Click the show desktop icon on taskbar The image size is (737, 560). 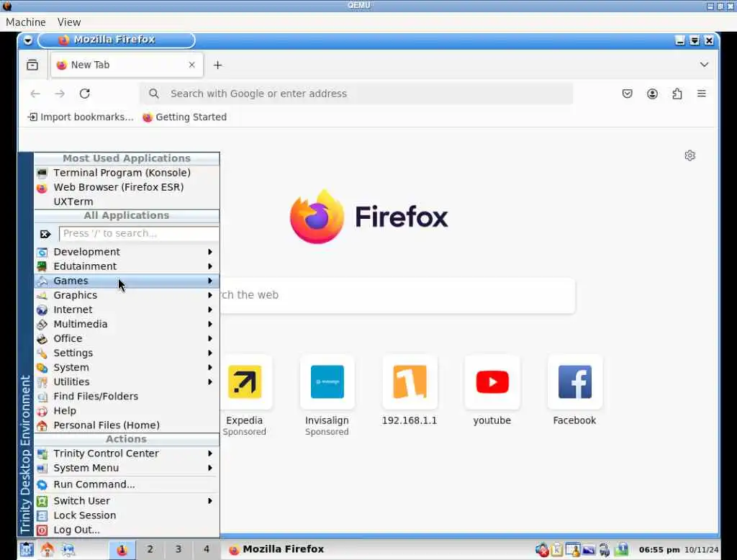tap(68, 549)
